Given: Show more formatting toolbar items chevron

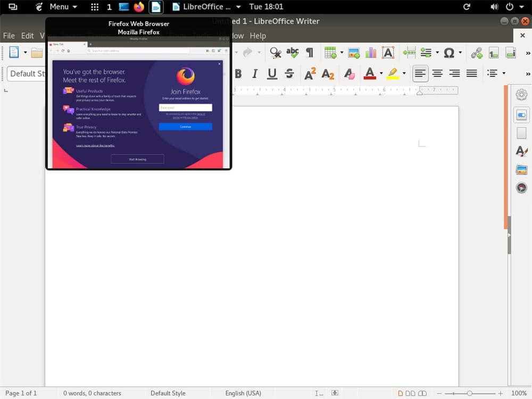Looking at the screenshot, I should pyautogui.click(x=528, y=73).
